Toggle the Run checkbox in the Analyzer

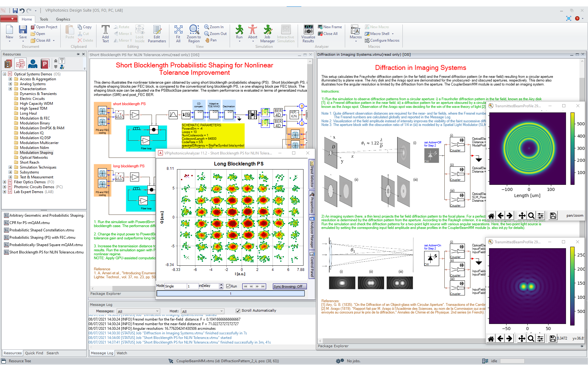[x=228, y=286]
